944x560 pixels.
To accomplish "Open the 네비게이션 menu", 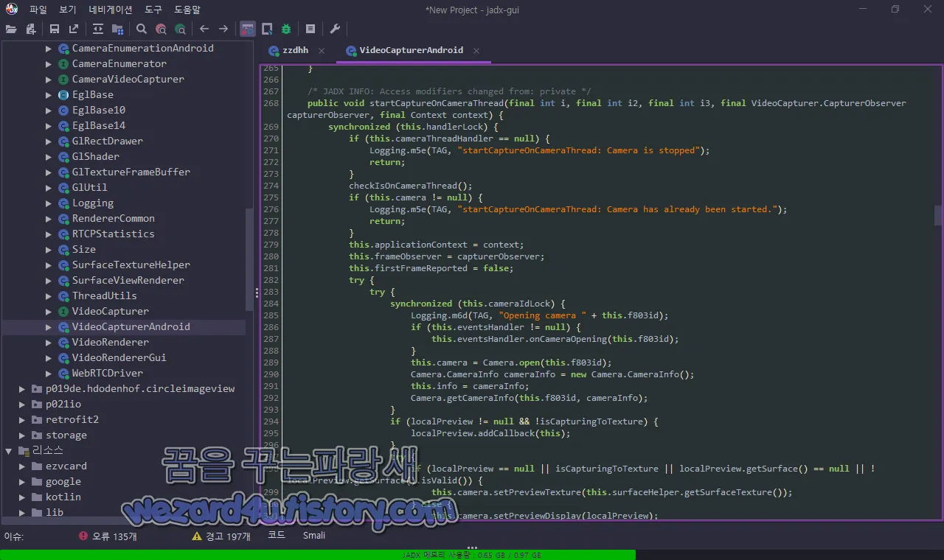I will coord(111,10).
